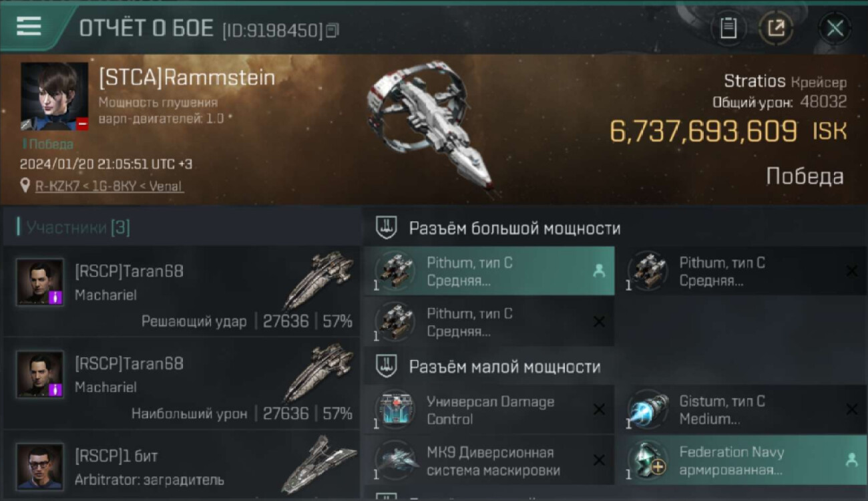The width and height of the screenshot is (868, 501).
Task: Click the 6,737,693,609 ISK value
Action: tap(728, 132)
